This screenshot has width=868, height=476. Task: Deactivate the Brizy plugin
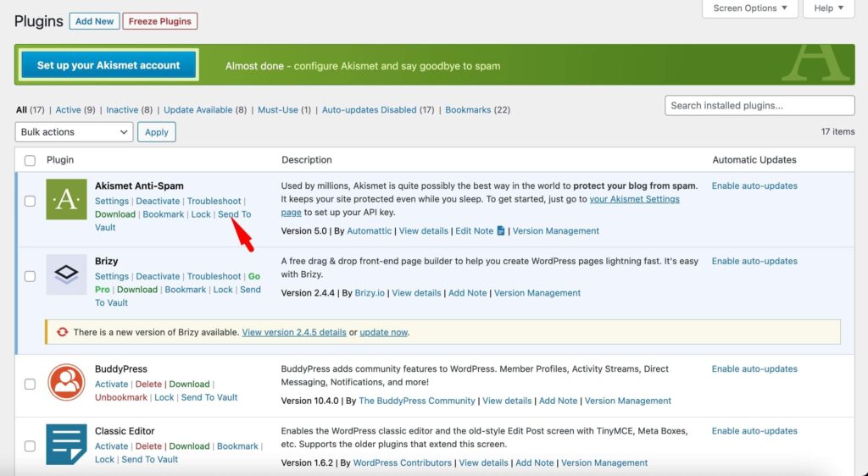158,276
